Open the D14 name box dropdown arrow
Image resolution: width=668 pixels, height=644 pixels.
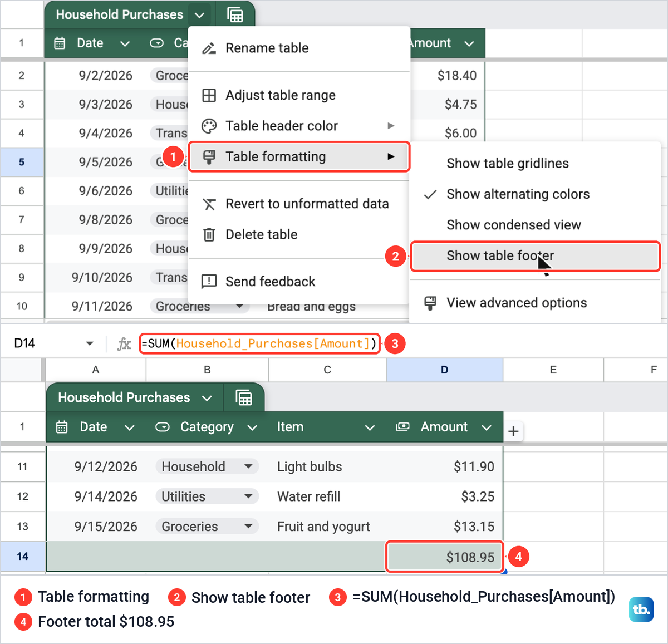pyautogui.click(x=90, y=343)
